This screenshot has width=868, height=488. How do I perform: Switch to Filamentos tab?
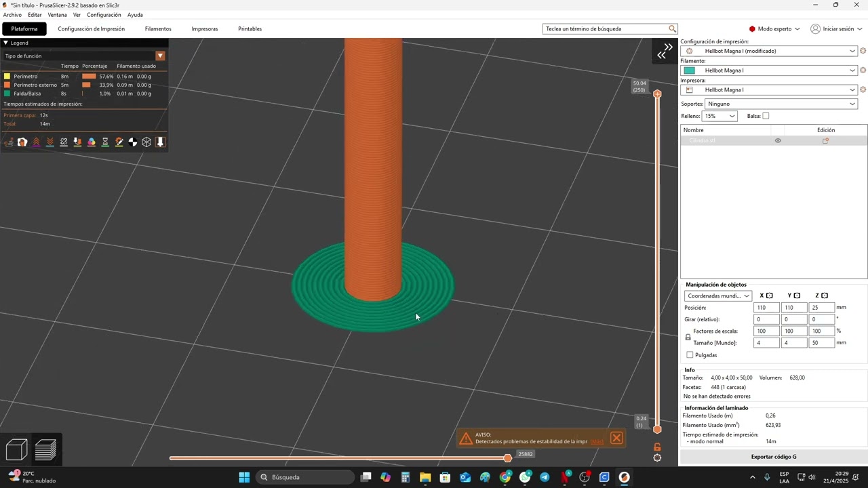pyautogui.click(x=158, y=29)
